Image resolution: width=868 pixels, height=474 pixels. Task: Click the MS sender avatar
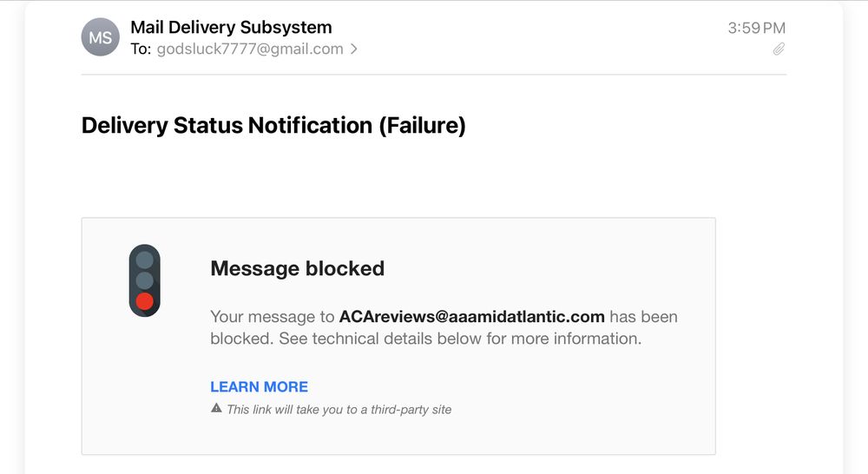click(100, 38)
